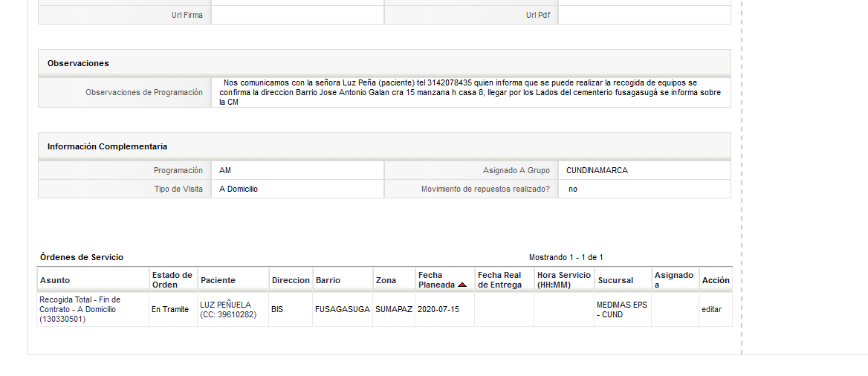Click the Programación label

(178, 171)
